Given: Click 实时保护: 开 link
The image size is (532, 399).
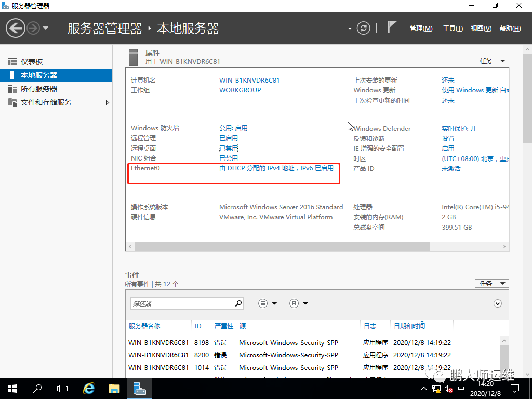Looking at the screenshot, I should [459, 129].
